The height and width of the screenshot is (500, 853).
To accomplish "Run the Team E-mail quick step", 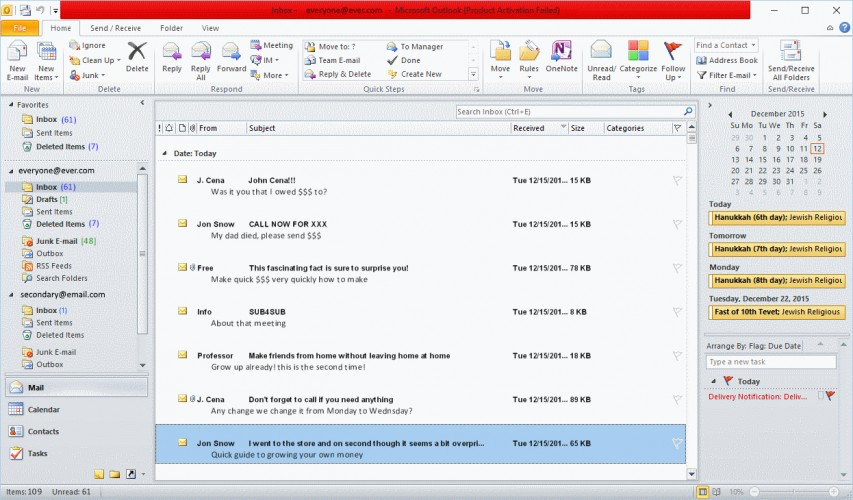I will tap(332, 60).
